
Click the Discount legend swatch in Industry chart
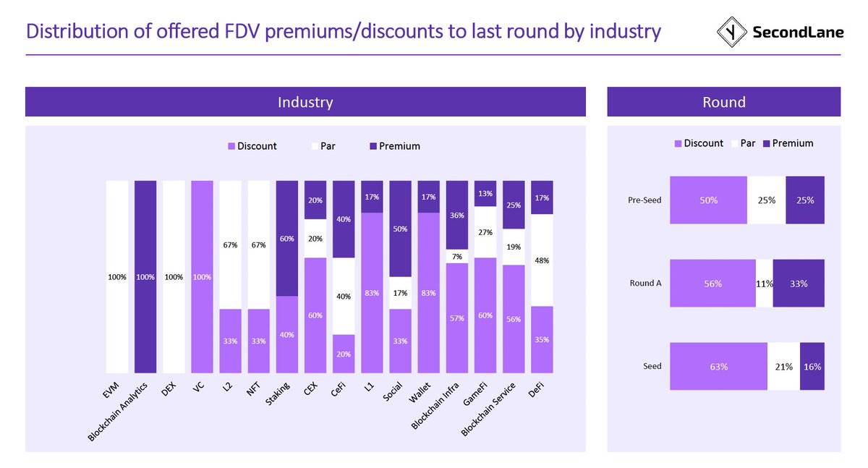pyautogui.click(x=231, y=146)
